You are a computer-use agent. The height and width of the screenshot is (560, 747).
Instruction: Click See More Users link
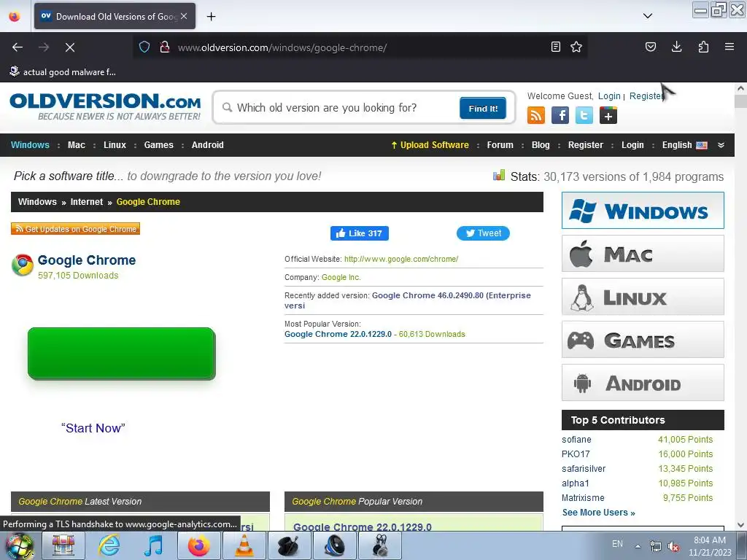point(598,513)
